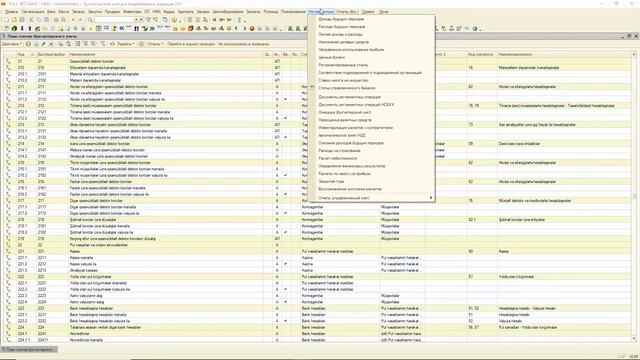Select code cell 219 in list
Image resolution: width=640 pixels, height=360 pixels.
pos(26,239)
